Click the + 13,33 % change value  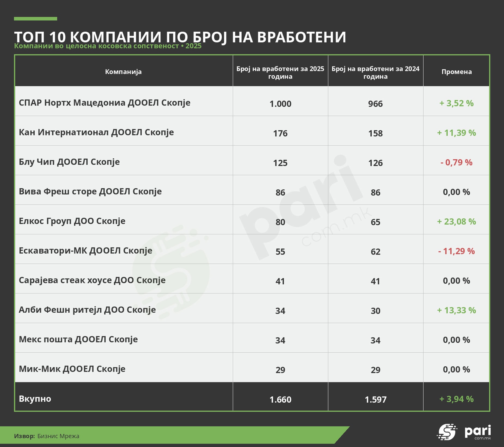(457, 310)
